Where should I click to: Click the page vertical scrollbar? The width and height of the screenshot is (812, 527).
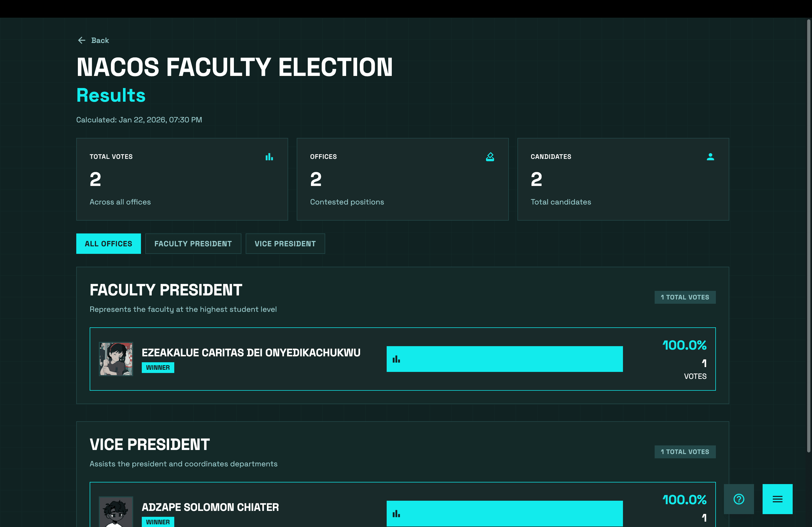(x=809, y=236)
